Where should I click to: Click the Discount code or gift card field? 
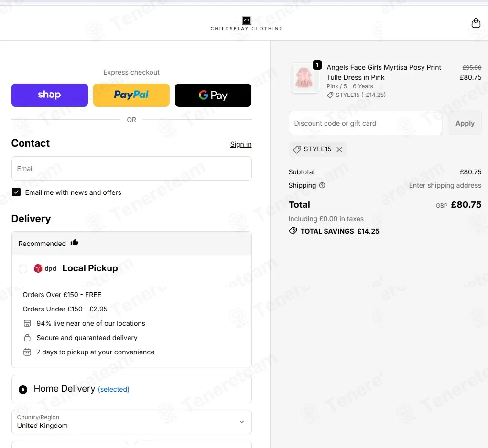pos(365,123)
